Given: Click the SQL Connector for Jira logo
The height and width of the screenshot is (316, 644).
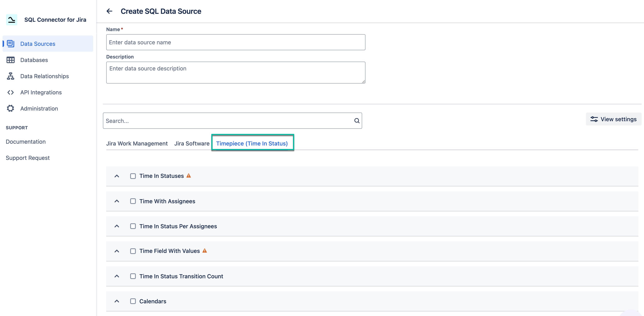Looking at the screenshot, I should pos(11,20).
